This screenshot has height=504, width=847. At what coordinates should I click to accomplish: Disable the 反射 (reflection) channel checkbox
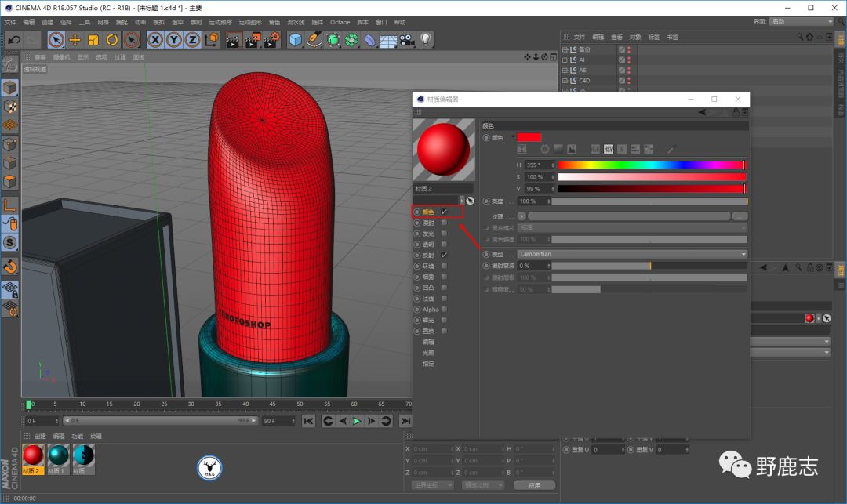coord(444,256)
